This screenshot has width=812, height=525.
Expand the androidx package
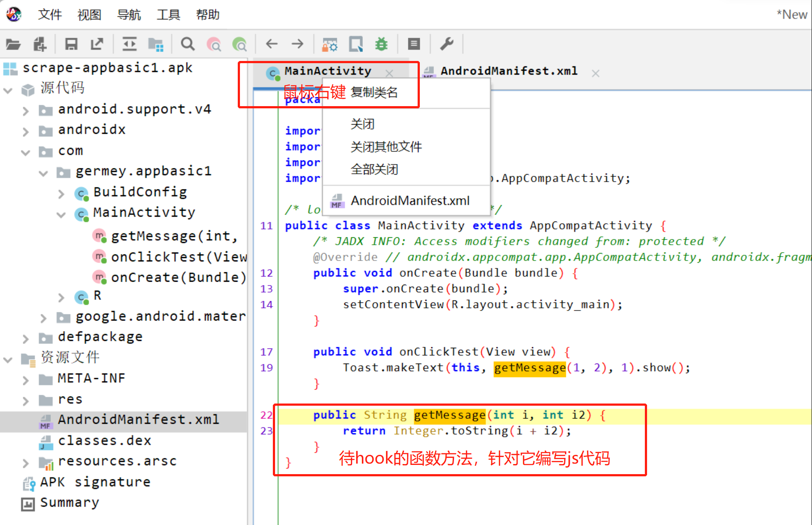[25, 132]
